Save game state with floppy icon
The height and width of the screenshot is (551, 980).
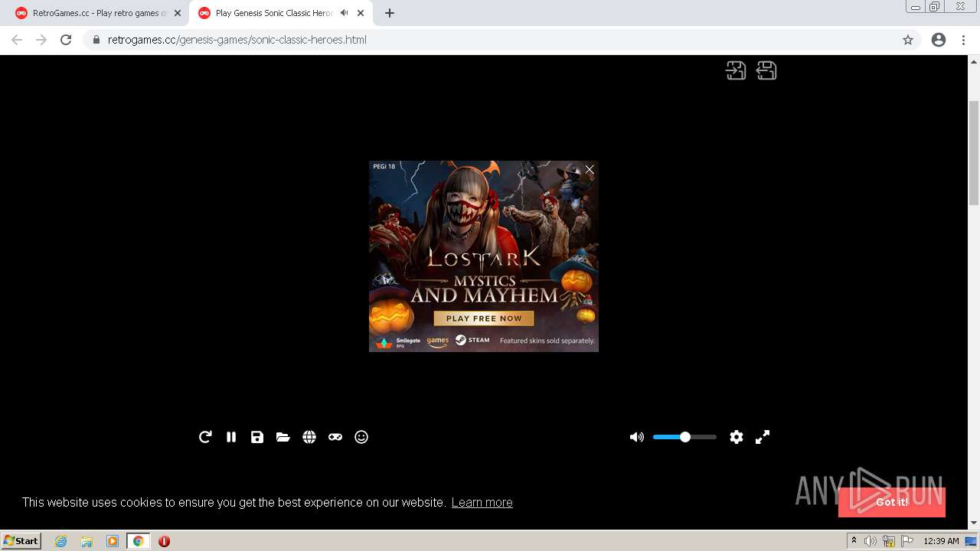[257, 437]
